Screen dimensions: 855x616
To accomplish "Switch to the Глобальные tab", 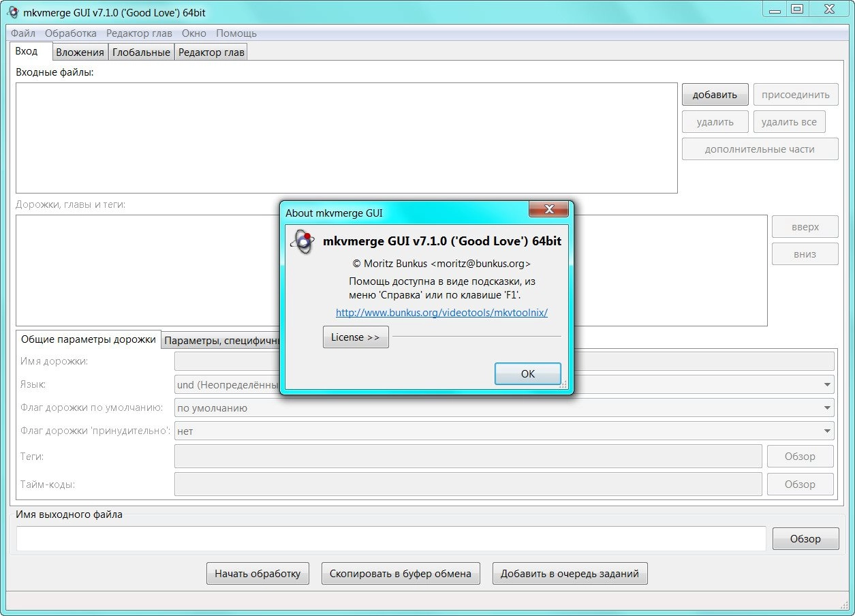I will pyautogui.click(x=141, y=52).
